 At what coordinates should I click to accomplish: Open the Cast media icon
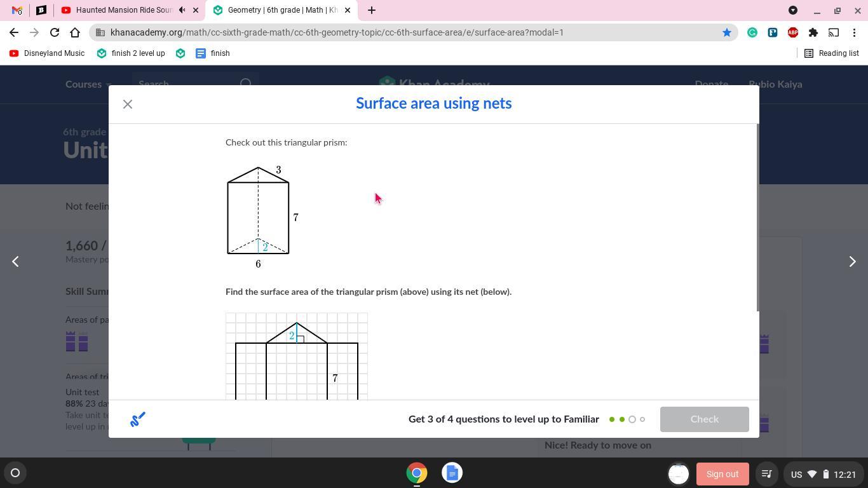tap(834, 32)
